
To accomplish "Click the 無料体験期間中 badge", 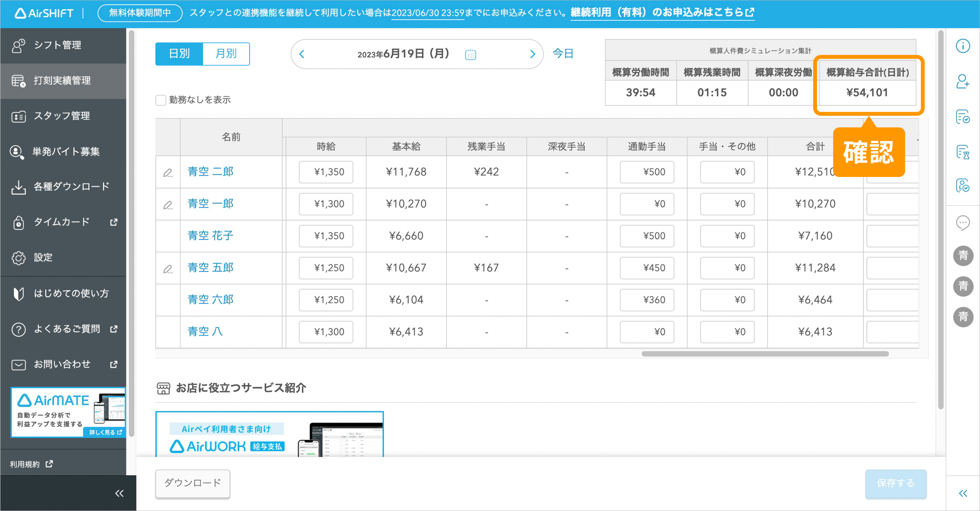I will (140, 13).
